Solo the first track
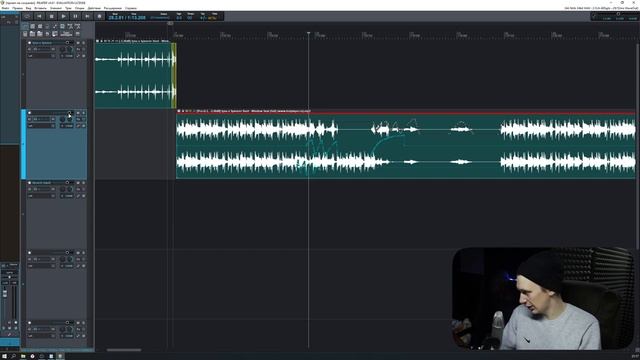The image size is (640, 360). (x=84, y=43)
